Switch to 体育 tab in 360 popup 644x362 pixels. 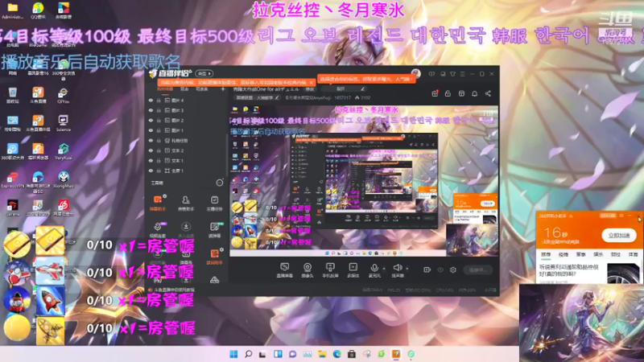tap(633, 254)
